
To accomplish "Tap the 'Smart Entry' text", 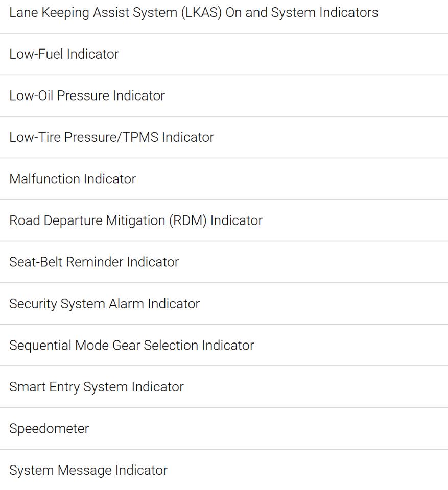I will click(44, 387).
